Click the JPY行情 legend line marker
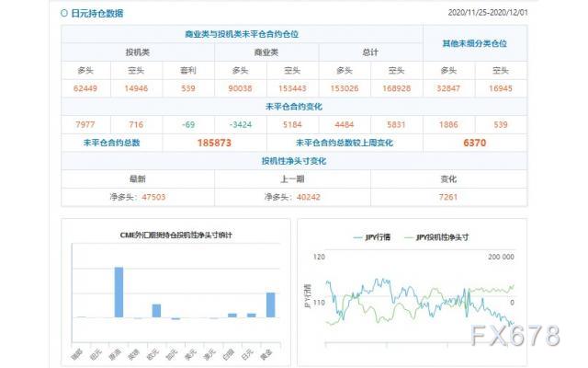The width and height of the screenshot is (588, 368). pyautogui.click(x=357, y=237)
